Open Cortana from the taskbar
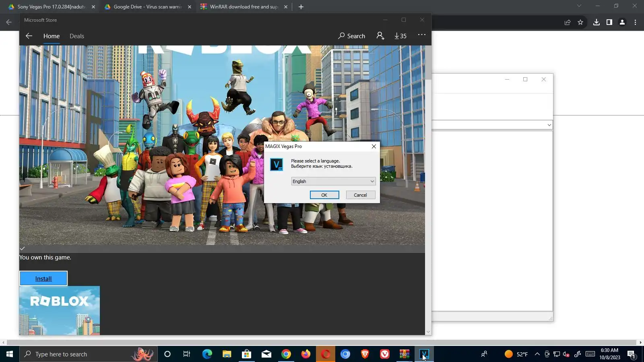 click(x=167, y=354)
